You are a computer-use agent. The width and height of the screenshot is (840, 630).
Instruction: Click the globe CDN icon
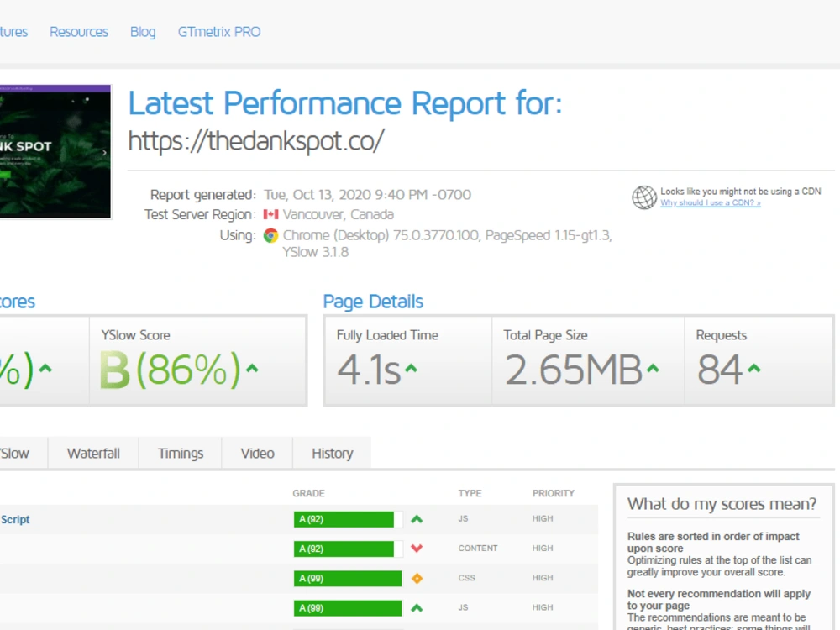tap(644, 197)
